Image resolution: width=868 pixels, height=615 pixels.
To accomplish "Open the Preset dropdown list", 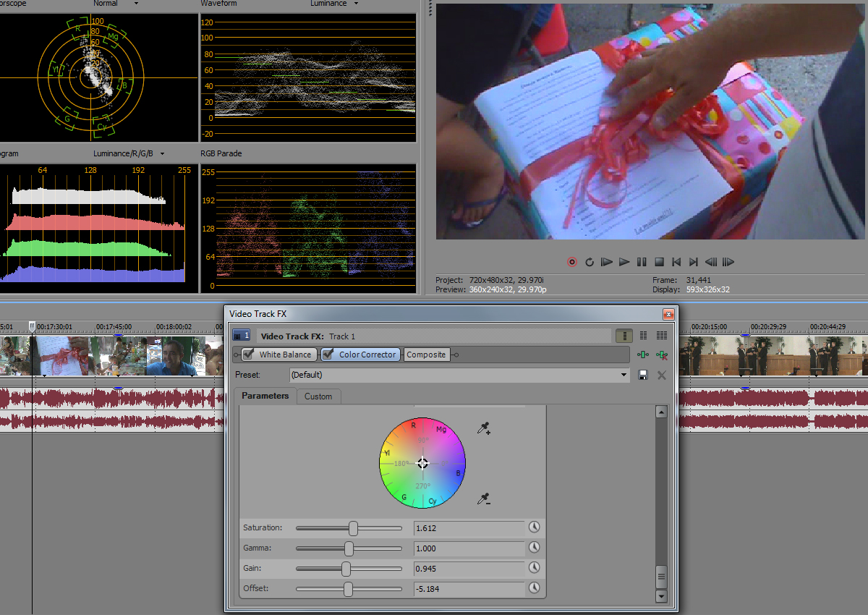I will pyautogui.click(x=625, y=375).
